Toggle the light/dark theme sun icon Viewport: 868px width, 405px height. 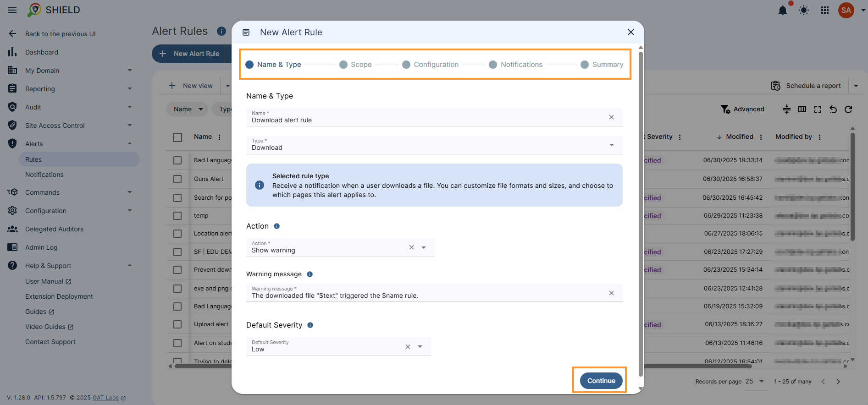[804, 10]
